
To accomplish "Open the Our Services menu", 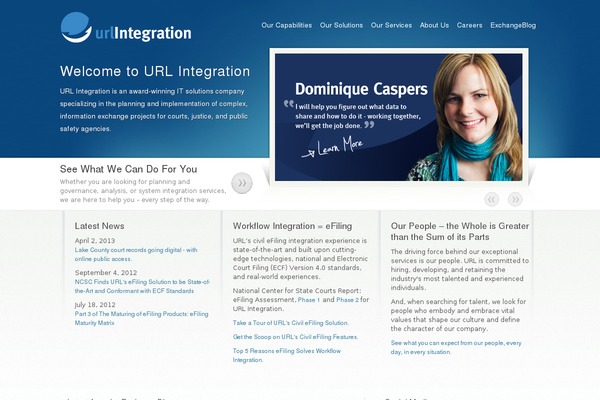I will click(x=391, y=25).
